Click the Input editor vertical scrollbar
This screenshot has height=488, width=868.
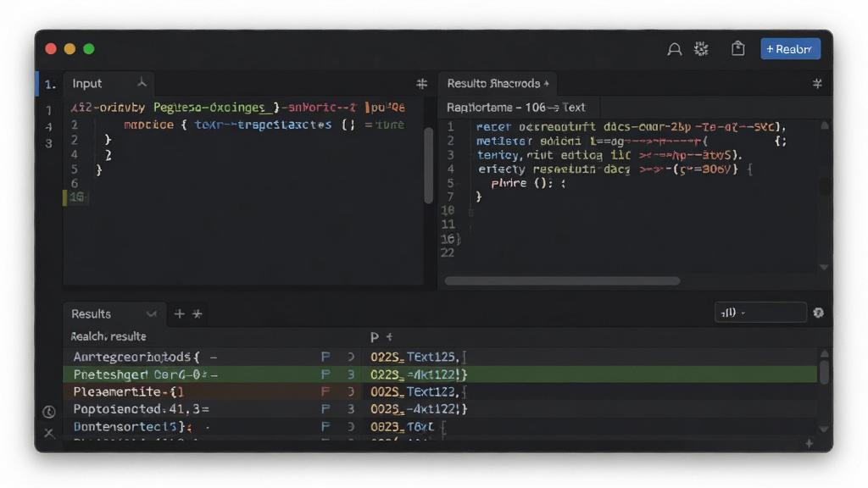pyautogui.click(x=428, y=165)
